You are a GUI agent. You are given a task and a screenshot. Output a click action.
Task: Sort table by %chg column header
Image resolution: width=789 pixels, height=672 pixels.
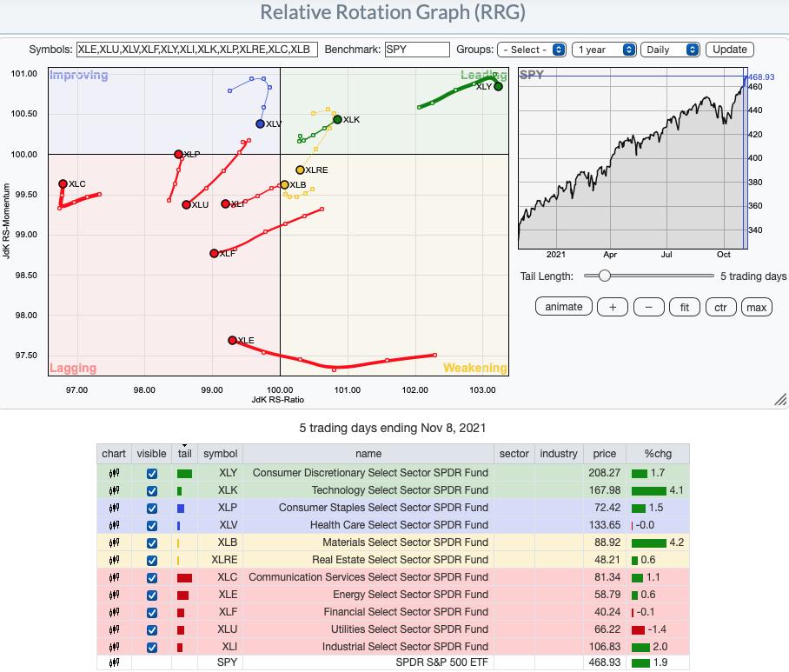[x=658, y=454]
